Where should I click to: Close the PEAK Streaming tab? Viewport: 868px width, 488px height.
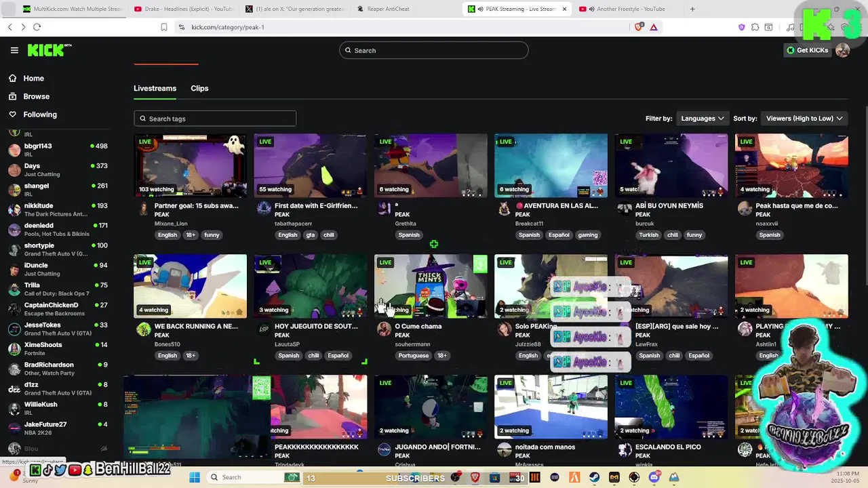(x=564, y=9)
